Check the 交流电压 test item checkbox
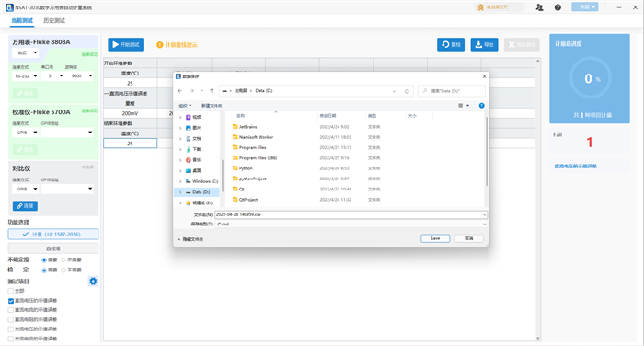The height and width of the screenshot is (346, 644). (x=11, y=329)
